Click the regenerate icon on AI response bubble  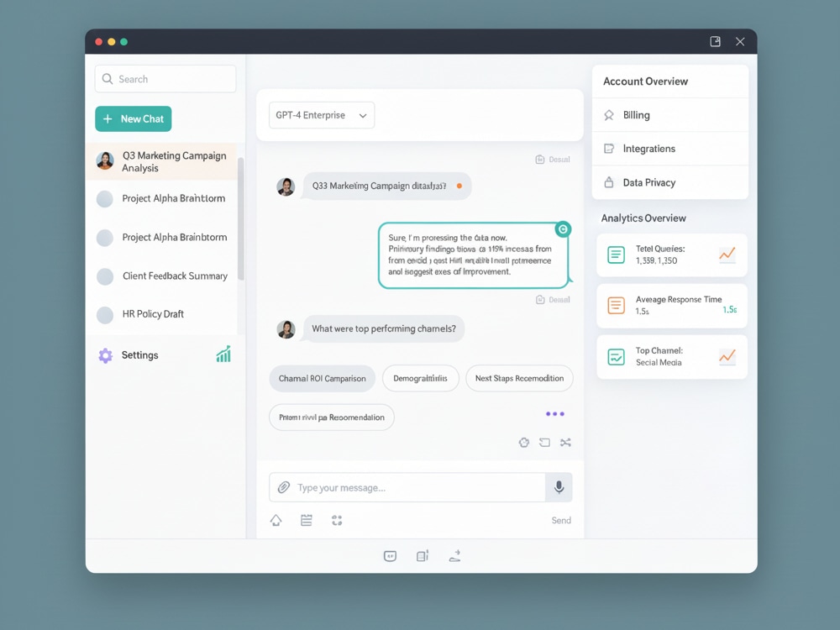(x=563, y=229)
